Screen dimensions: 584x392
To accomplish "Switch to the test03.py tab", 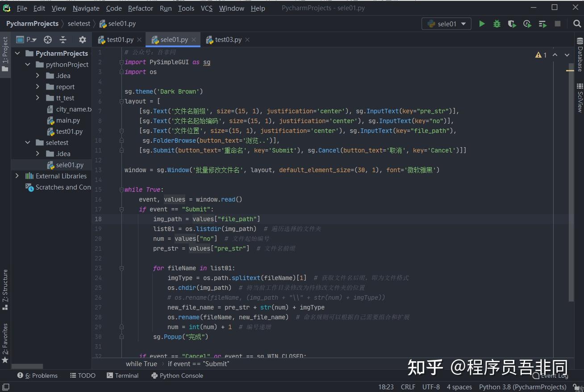I will click(229, 39).
